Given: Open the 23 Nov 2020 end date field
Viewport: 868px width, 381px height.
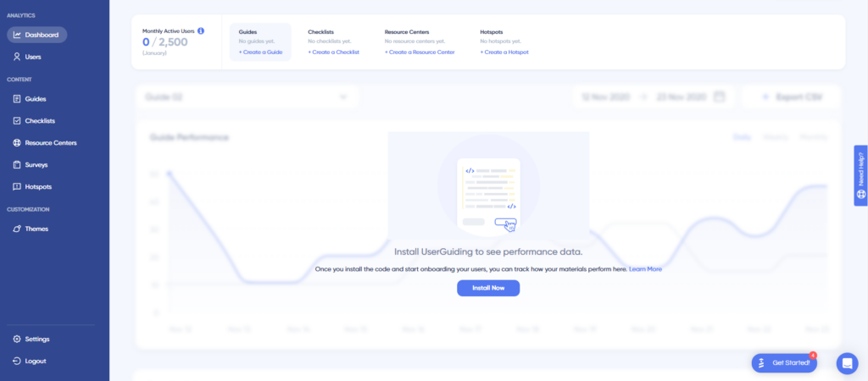Looking at the screenshot, I should pyautogui.click(x=682, y=97).
